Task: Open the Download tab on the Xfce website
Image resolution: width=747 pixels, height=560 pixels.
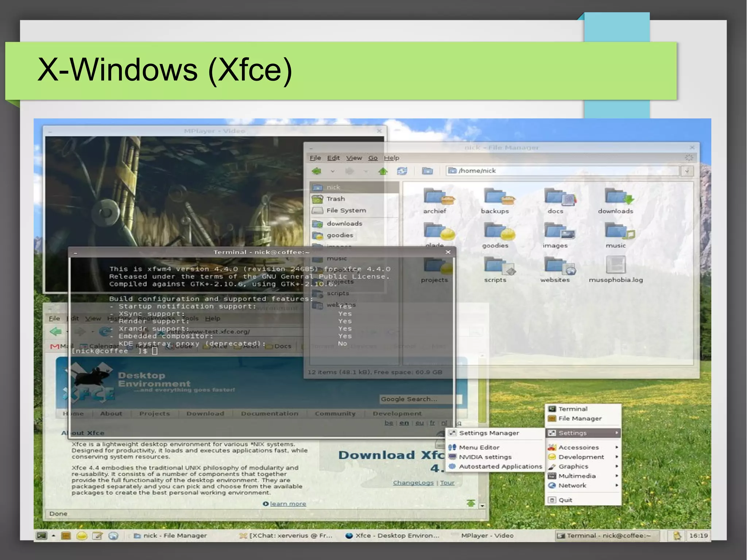Action: coord(205,413)
